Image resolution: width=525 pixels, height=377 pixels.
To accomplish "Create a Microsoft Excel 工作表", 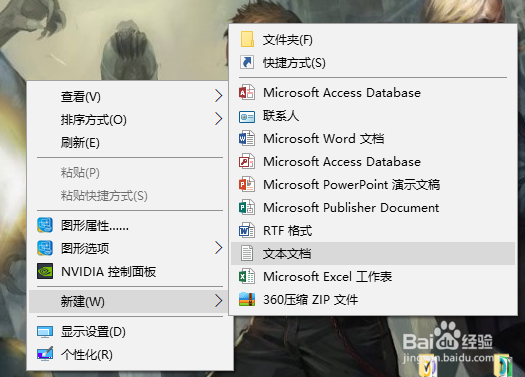I will pos(373,277).
